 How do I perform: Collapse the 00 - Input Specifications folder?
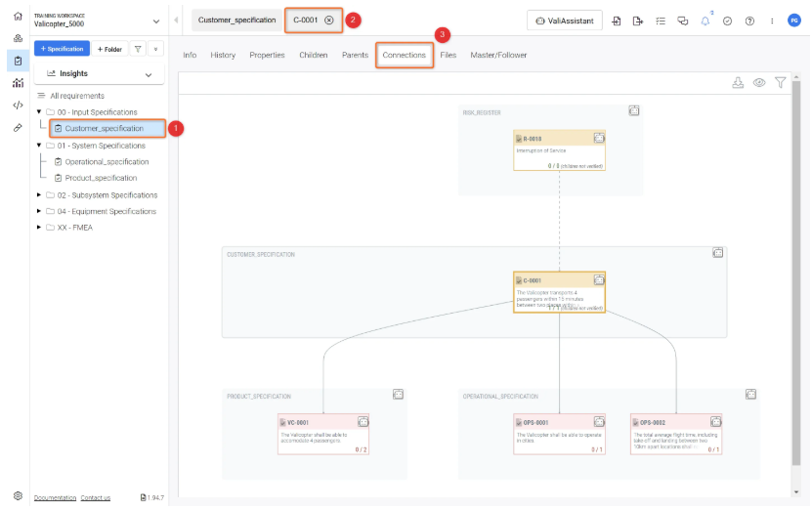tap(38, 112)
